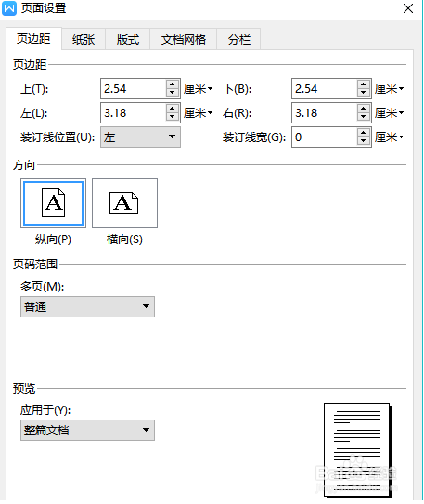Decrease the 下(B) bottom margin value
This screenshot has width=424, height=504.
364,93
